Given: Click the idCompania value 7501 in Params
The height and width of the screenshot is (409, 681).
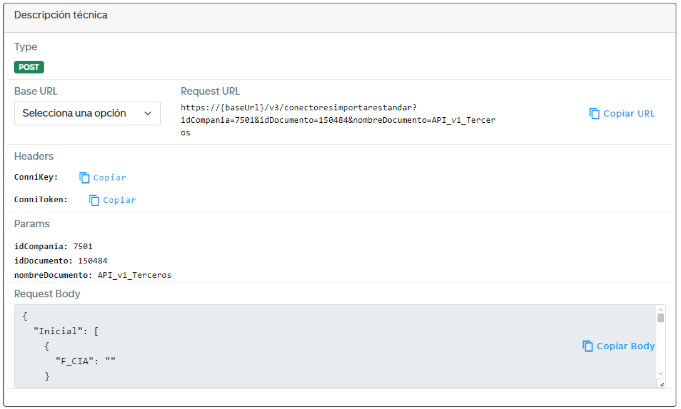Looking at the screenshot, I should pos(83,246).
